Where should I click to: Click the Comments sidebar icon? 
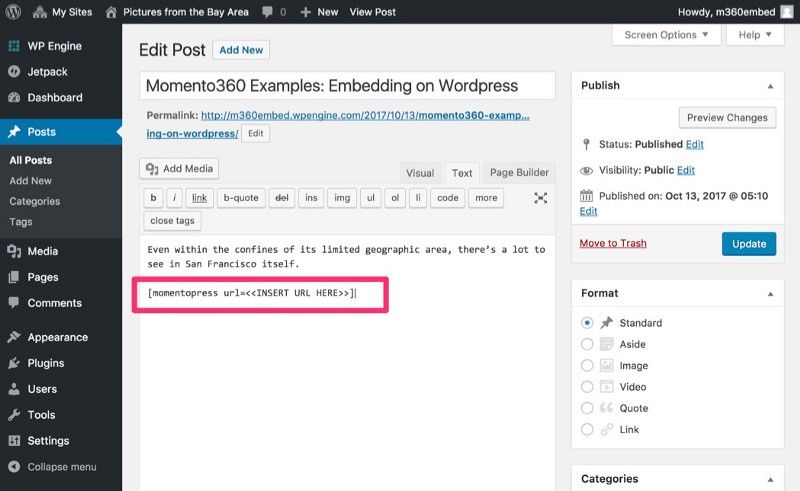14,302
